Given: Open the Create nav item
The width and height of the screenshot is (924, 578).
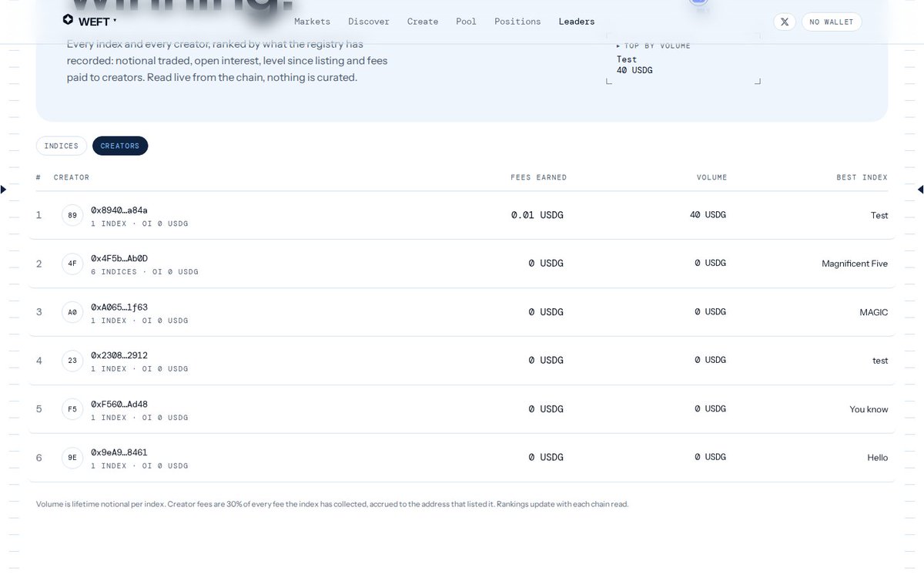Looking at the screenshot, I should [x=423, y=22].
